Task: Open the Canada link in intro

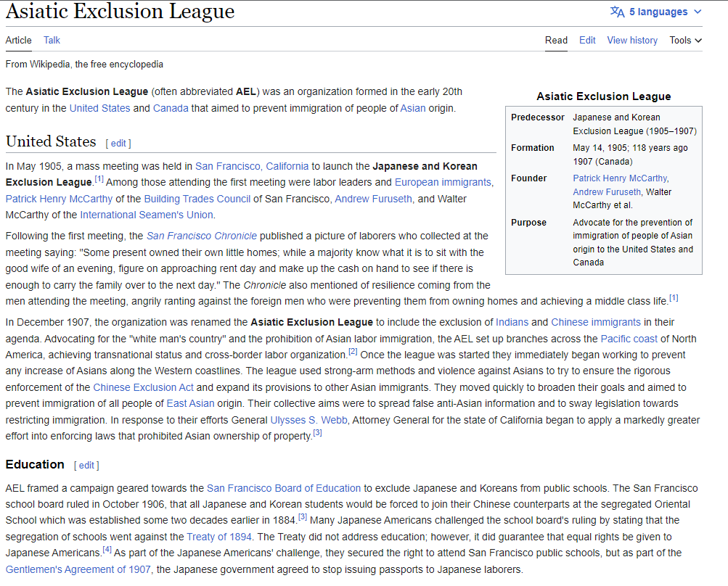Action: coord(171,108)
